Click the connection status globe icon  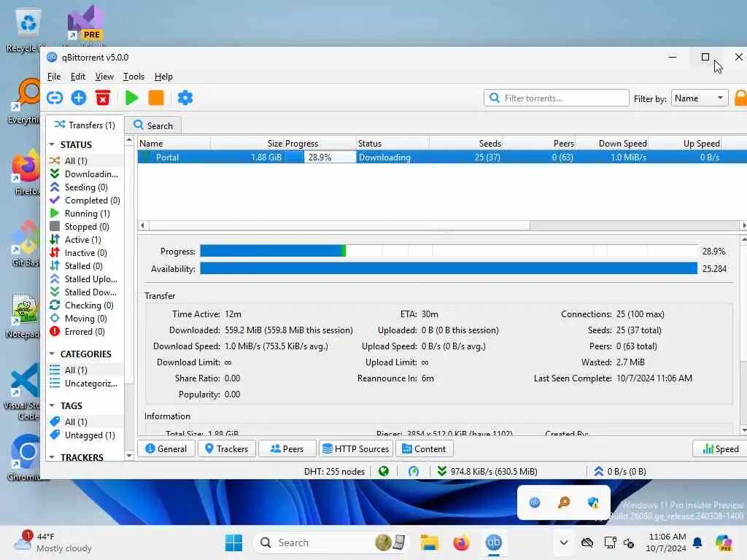pos(384,472)
